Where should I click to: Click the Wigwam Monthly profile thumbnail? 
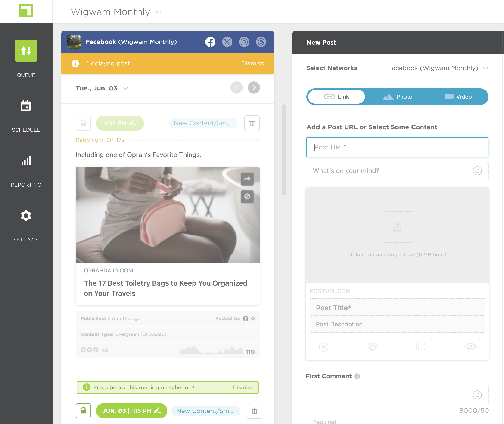(74, 42)
